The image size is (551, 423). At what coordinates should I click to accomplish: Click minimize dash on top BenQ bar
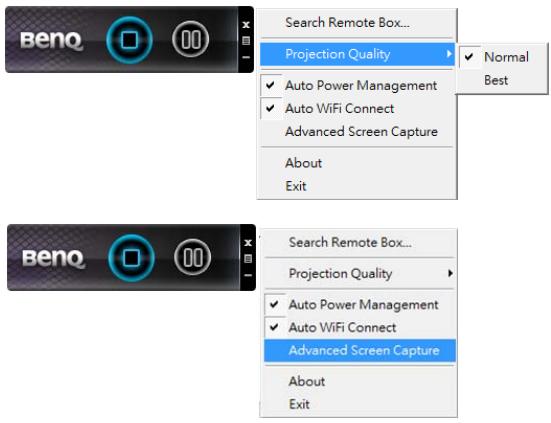click(246, 57)
